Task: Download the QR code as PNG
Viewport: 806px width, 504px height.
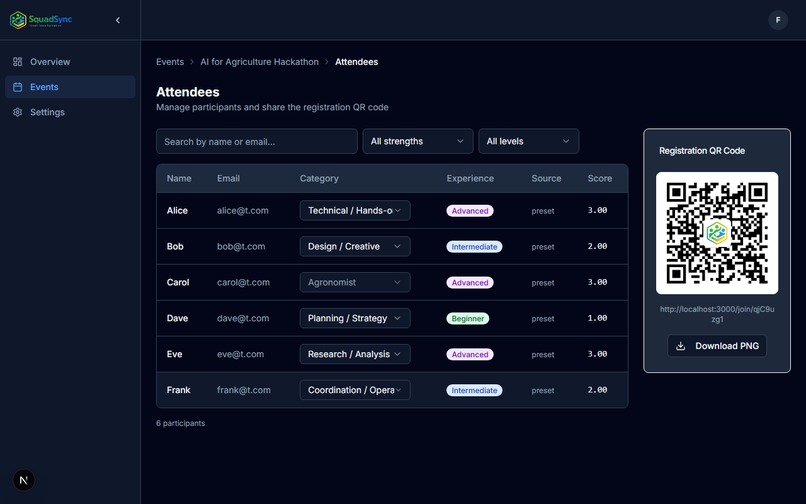Action: 717,346
